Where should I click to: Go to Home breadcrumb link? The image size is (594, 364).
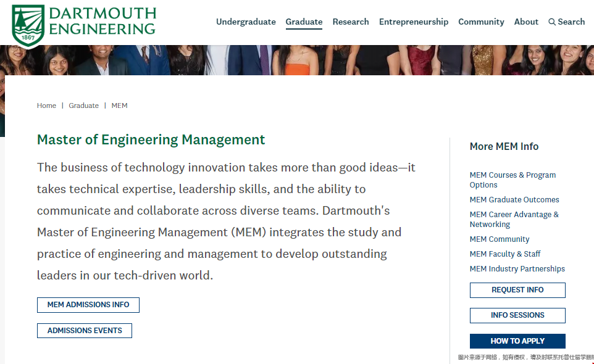click(x=46, y=105)
